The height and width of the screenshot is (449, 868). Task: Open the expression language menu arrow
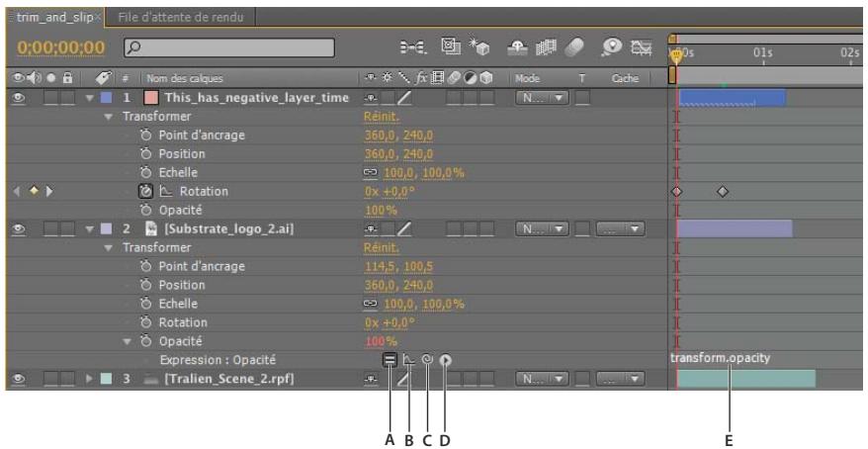click(x=446, y=360)
